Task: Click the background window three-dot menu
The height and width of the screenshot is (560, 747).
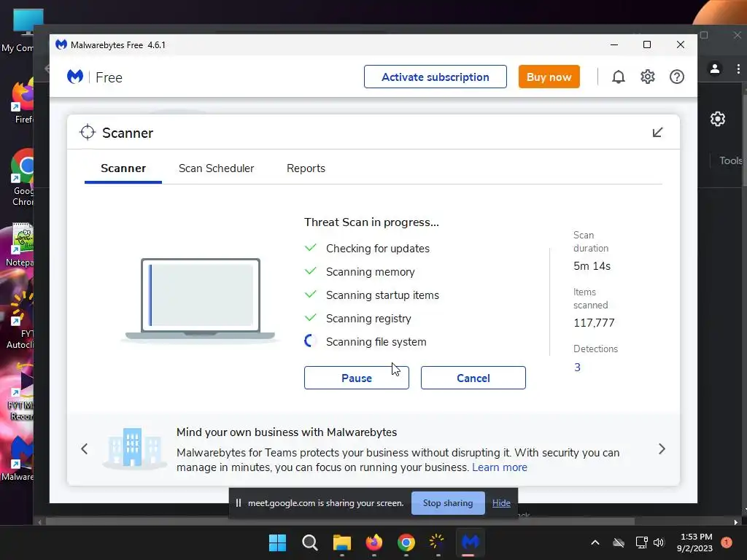Action: pyautogui.click(x=738, y=69)
